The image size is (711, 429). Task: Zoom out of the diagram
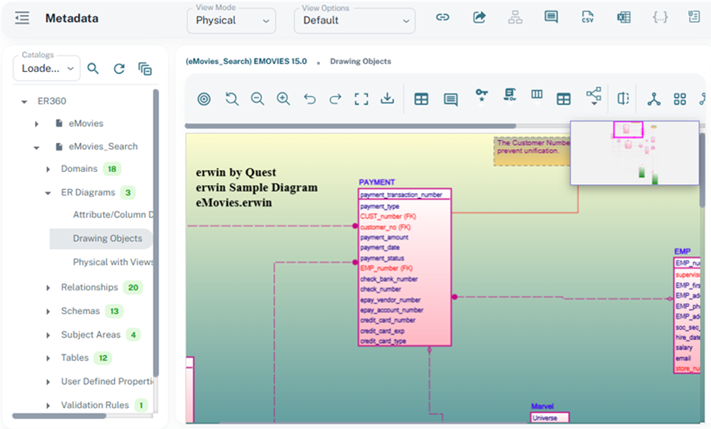point(258,98)
